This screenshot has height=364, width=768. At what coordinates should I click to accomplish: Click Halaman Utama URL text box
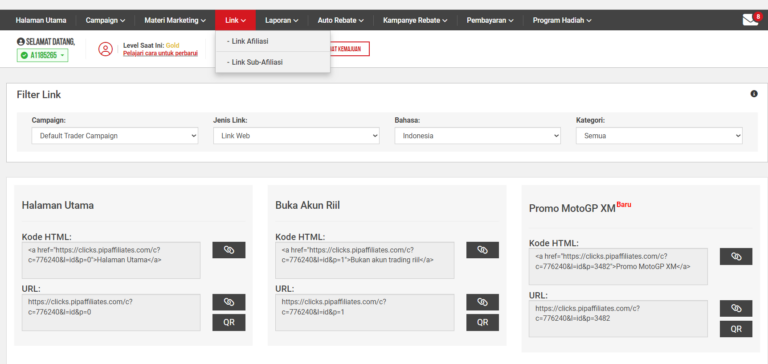pyautogui.click(x=111, y=313)
